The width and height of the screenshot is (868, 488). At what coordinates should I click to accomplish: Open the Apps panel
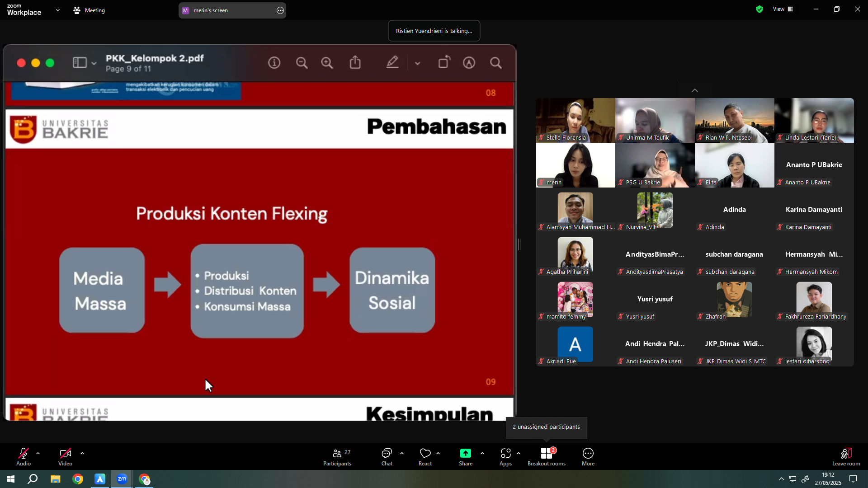pos(506,457)
